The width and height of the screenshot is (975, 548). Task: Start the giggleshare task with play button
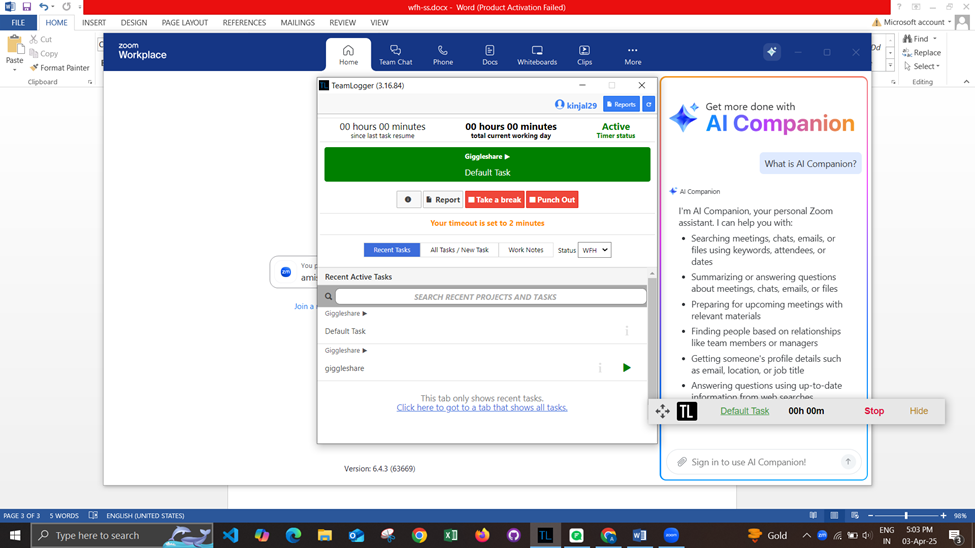tap(626, 368)
